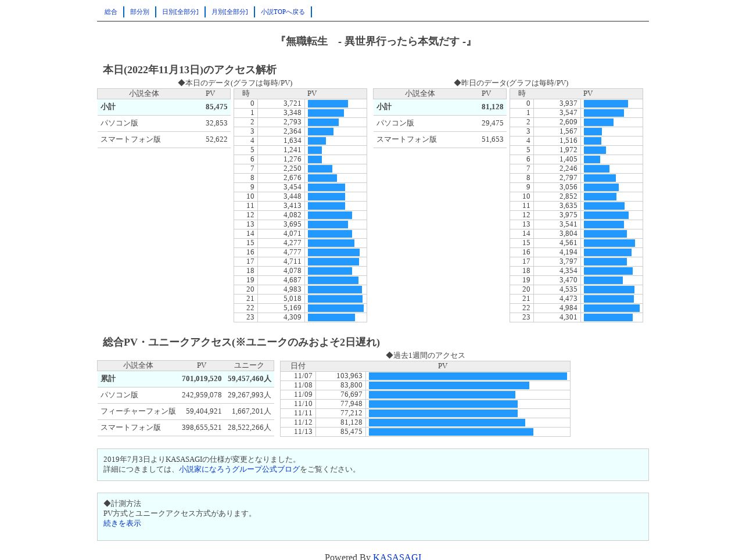The image size is (746, 560).
Task: Click the 11/10 weekly PV value 77,948
Action: coord(351,404)
